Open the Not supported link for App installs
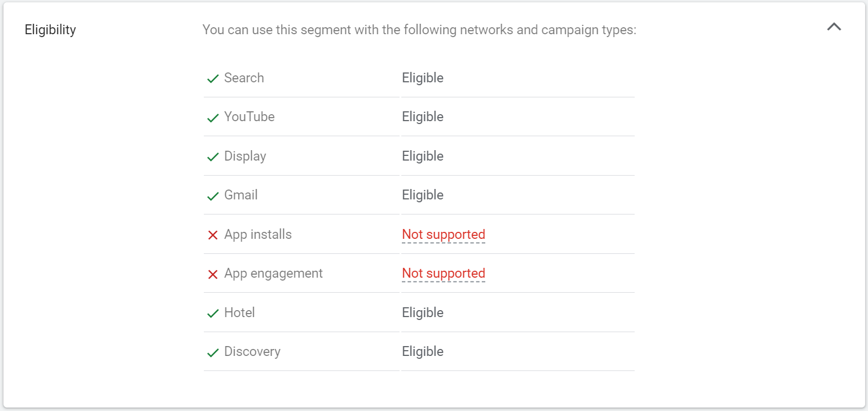 point(444,235)
